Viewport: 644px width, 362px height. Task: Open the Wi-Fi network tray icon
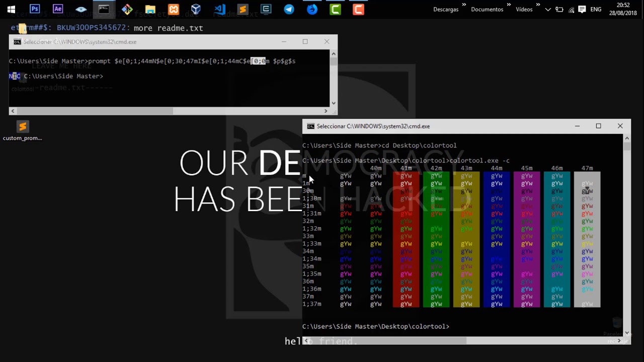[571, 9]
